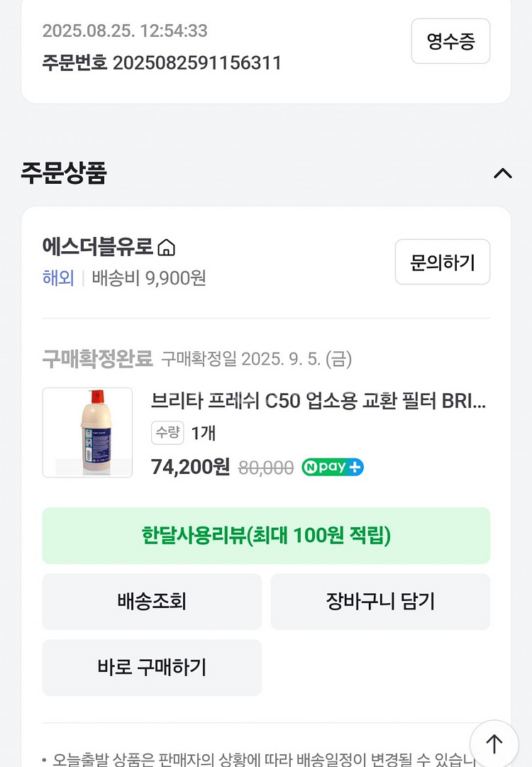Track shipment with 배송조회 button
This screenshot has width=532, height=767.
click(x=152, y=602)
